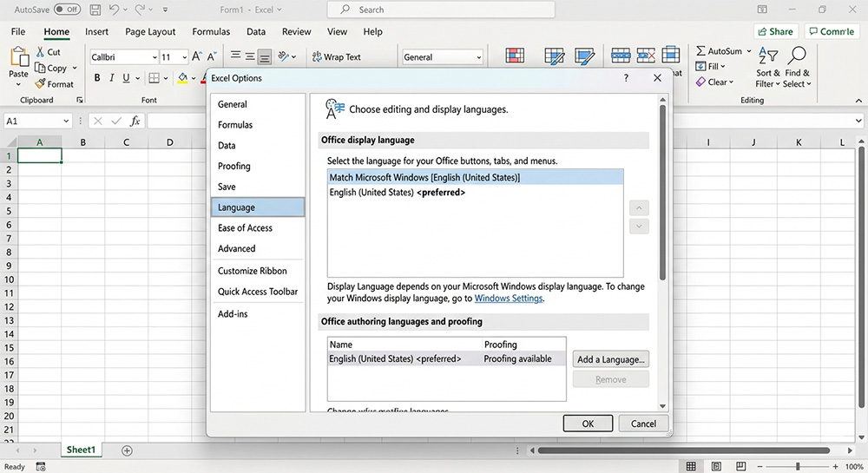Switch to Page Break Preview in status bar
The height and width of the screenshot is (473, 868).
[740, 466]
